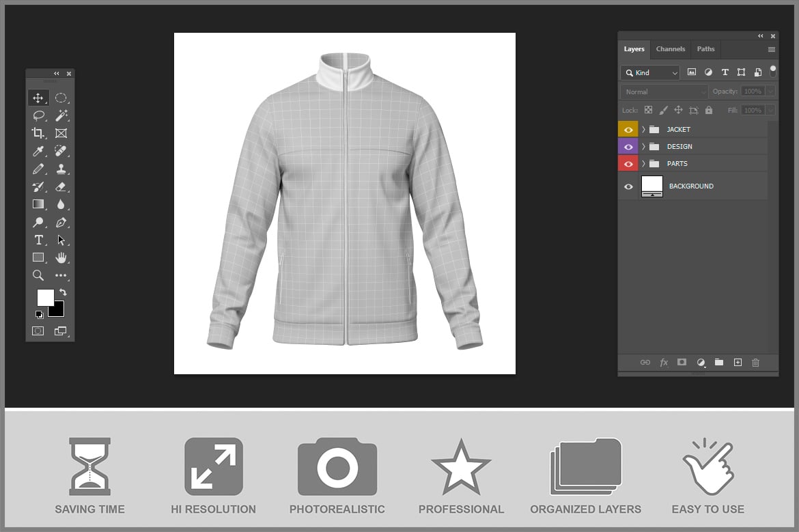Screen dimensions: 799x532
Task: Select the History Brush tool
Action: [x=38, y=186]
